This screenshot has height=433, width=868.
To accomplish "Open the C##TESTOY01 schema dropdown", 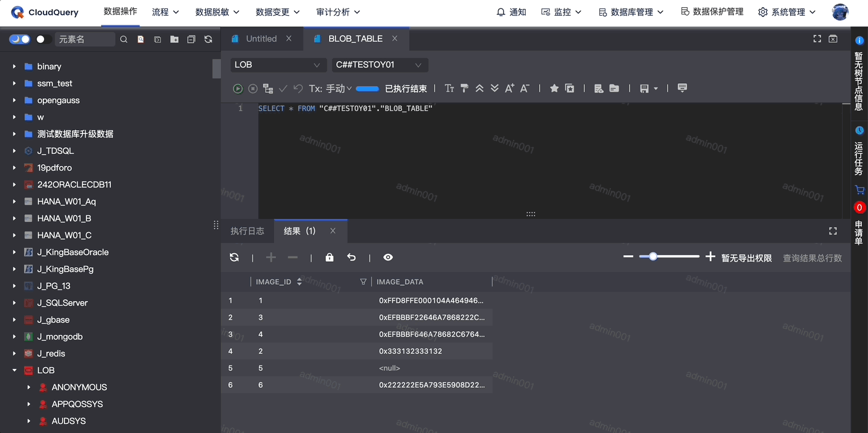I will pos(380,65).
